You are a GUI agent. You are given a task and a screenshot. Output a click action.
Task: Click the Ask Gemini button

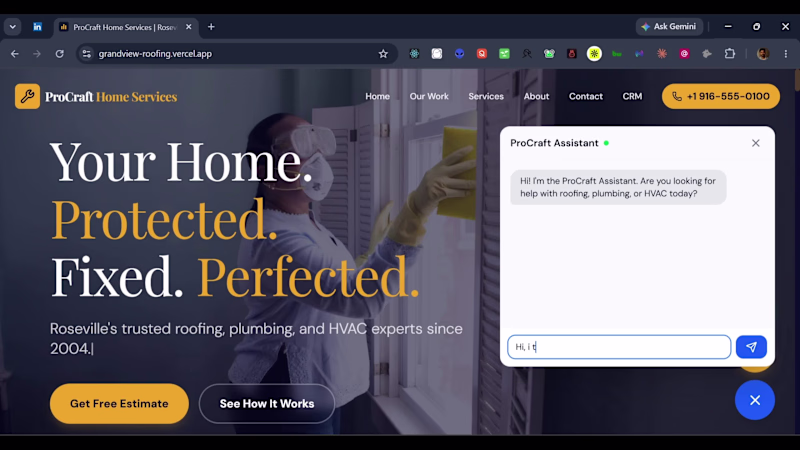[669, 27]
